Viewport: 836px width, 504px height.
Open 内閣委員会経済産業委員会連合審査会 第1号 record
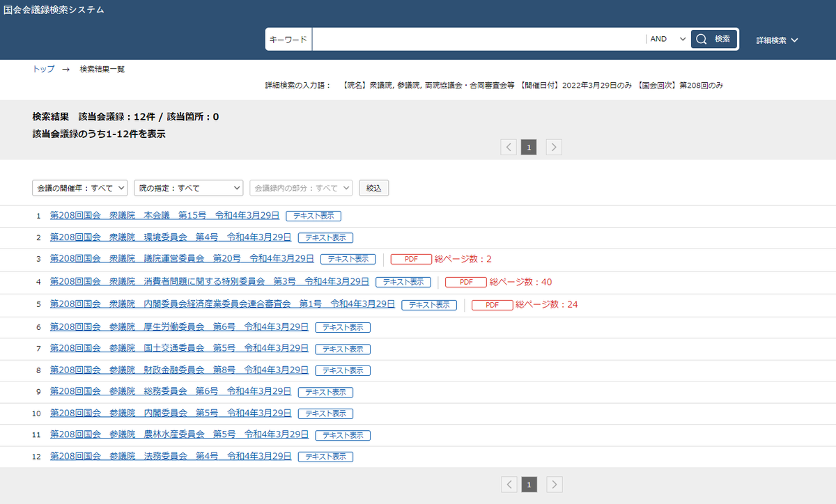222,304
